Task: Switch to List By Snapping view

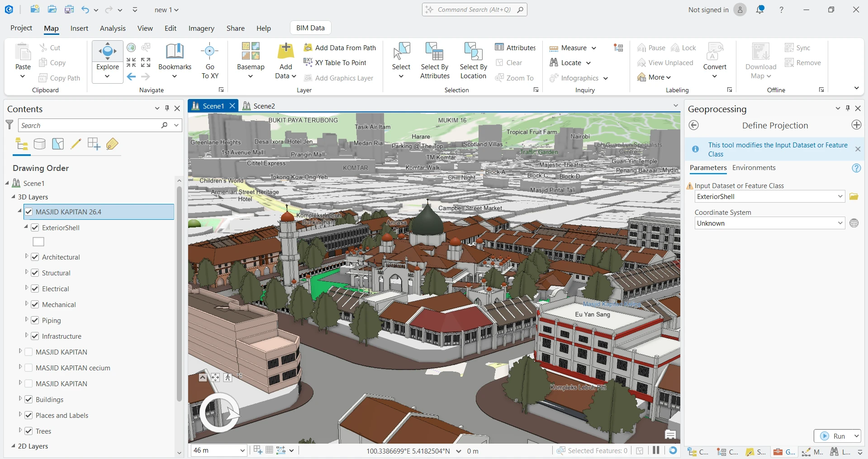Action: pos(94,144)
